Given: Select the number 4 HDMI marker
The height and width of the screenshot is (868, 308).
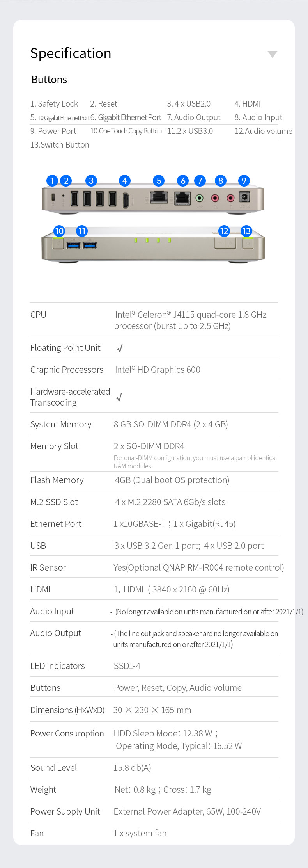Looking at the screenshot, I should tap(124, 181).
